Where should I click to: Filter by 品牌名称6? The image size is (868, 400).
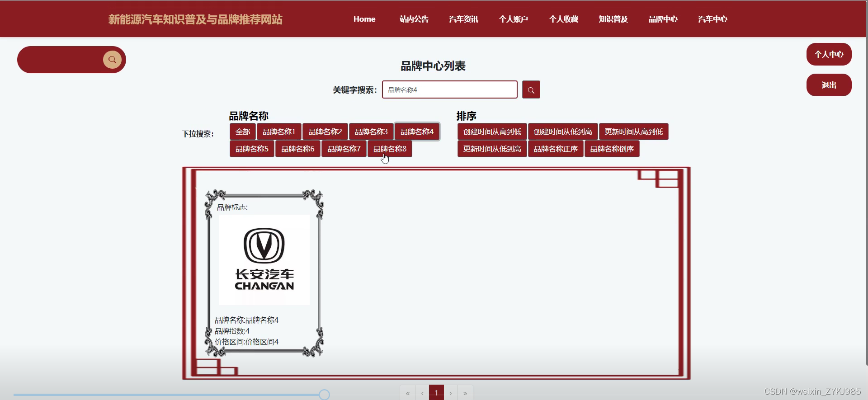(298, 149)
